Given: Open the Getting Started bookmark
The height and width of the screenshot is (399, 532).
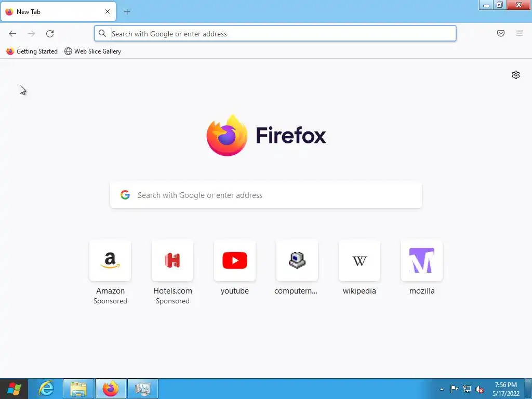Looking at the screenshot, I should [32, 51].
